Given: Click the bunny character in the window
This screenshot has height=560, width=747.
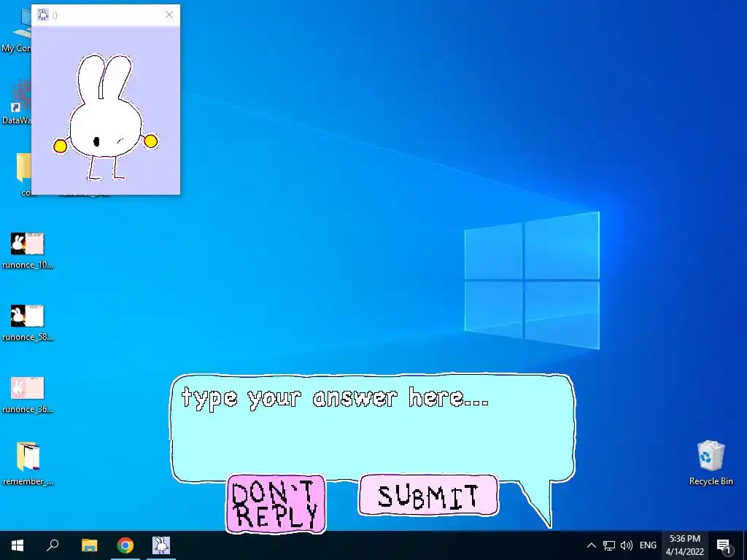Looking at the screenshot, I should [105, 117].
